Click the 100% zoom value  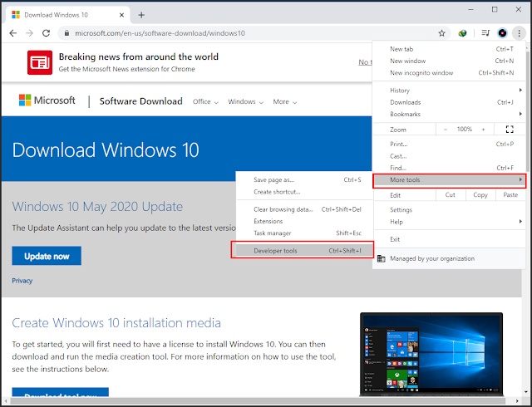[x=465, y=130]
